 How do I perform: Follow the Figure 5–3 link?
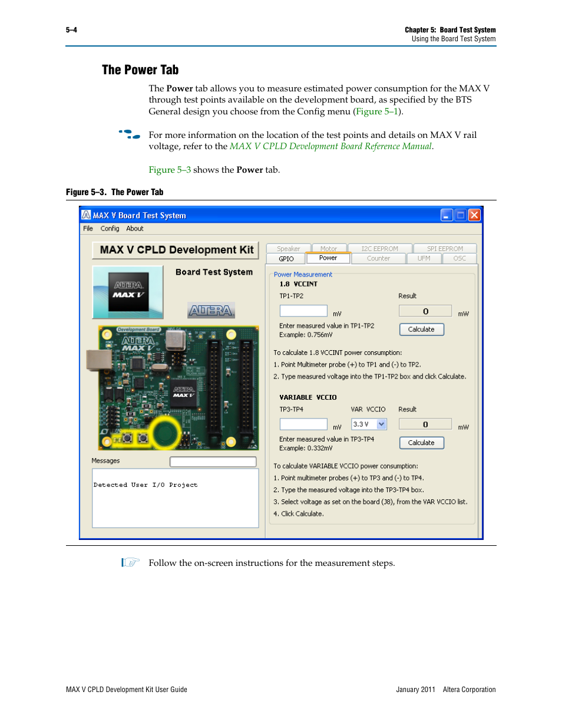point(170,170)
